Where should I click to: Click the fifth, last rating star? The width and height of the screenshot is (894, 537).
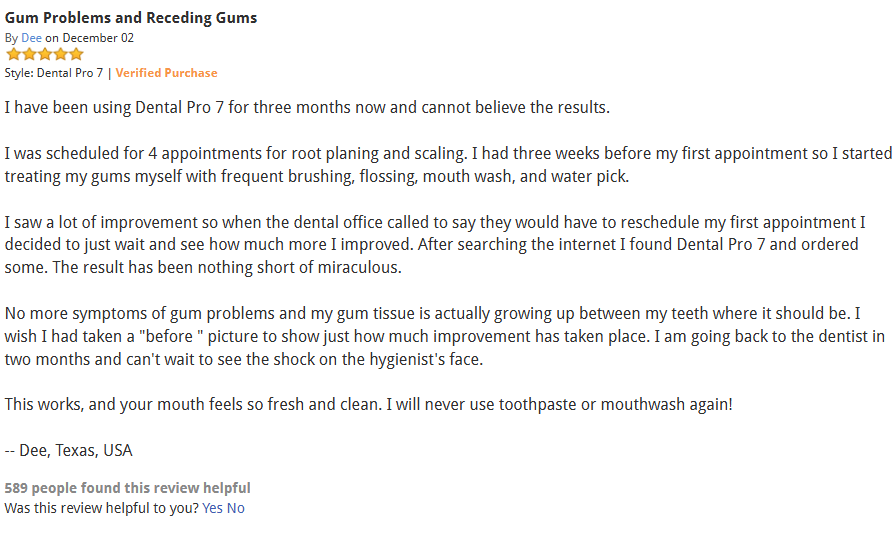tap(76, 55)
